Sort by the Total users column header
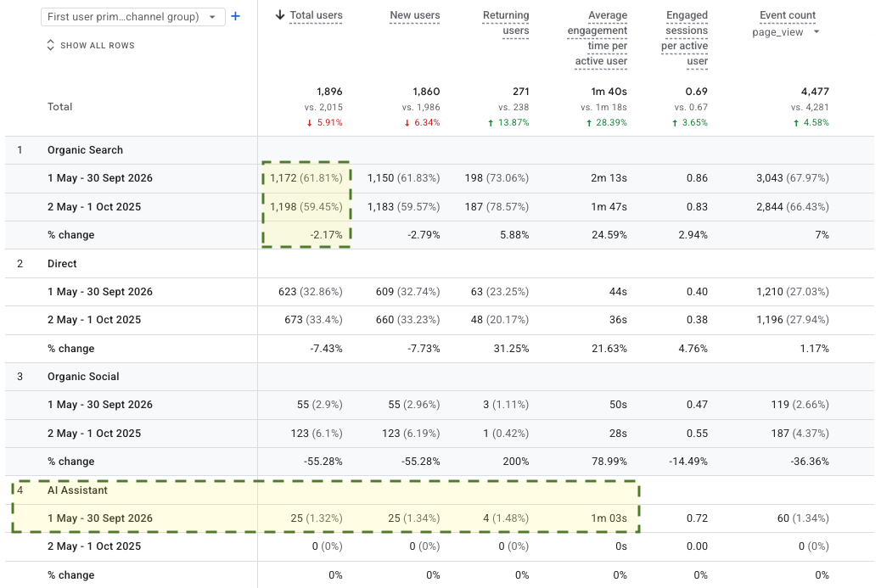The height and width of the screenshot is (588, 881). click(x=316, y=15)
